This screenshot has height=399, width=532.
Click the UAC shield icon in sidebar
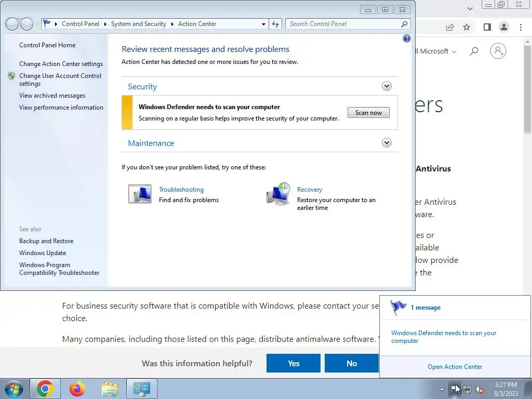click(11, 76)
